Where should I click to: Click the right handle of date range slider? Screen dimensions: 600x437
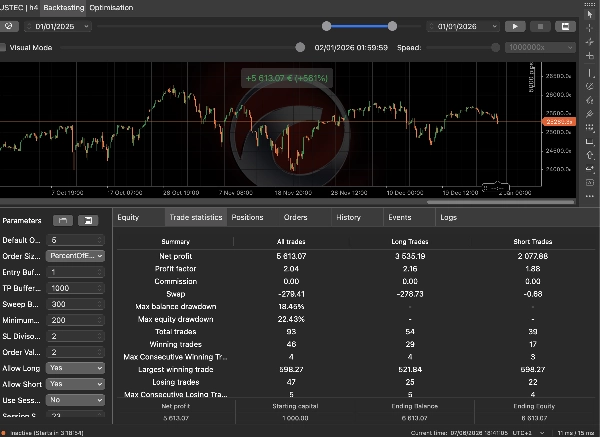pos(392,26)
